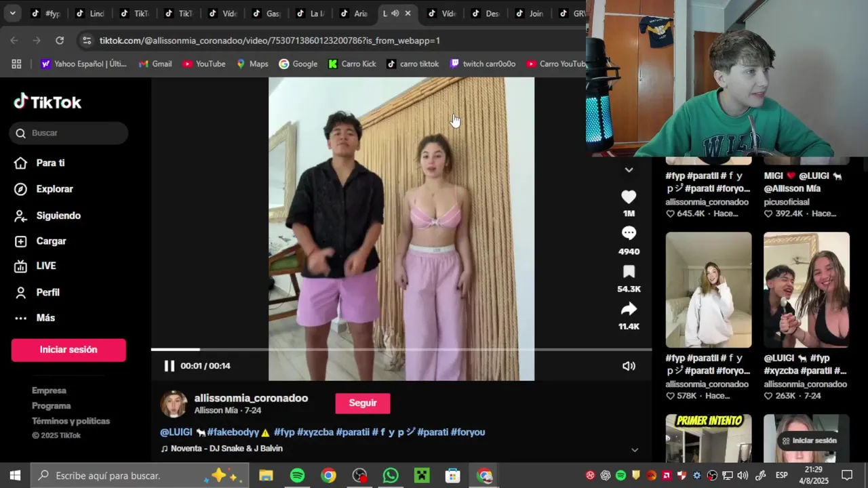The width and height of the screenshot is (868, 488).
Task: Switch to the Gas browser tab
Action: [265, 14]
